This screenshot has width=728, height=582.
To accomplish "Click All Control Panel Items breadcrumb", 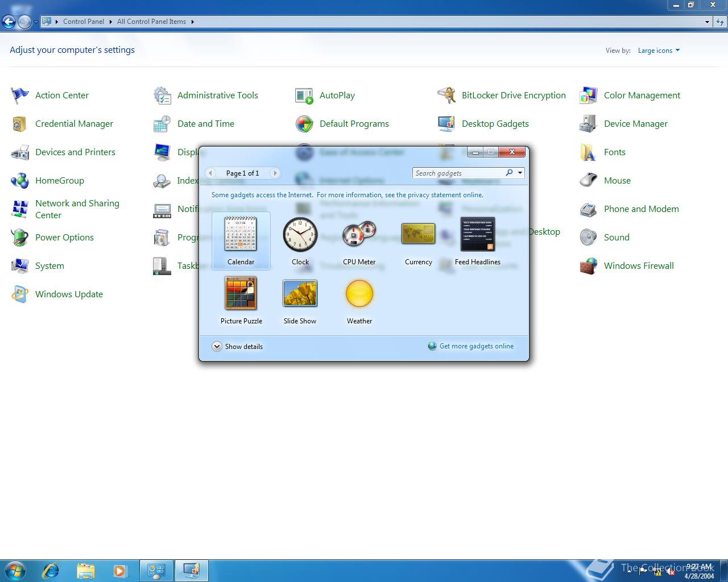I will [x=151, y=22].
